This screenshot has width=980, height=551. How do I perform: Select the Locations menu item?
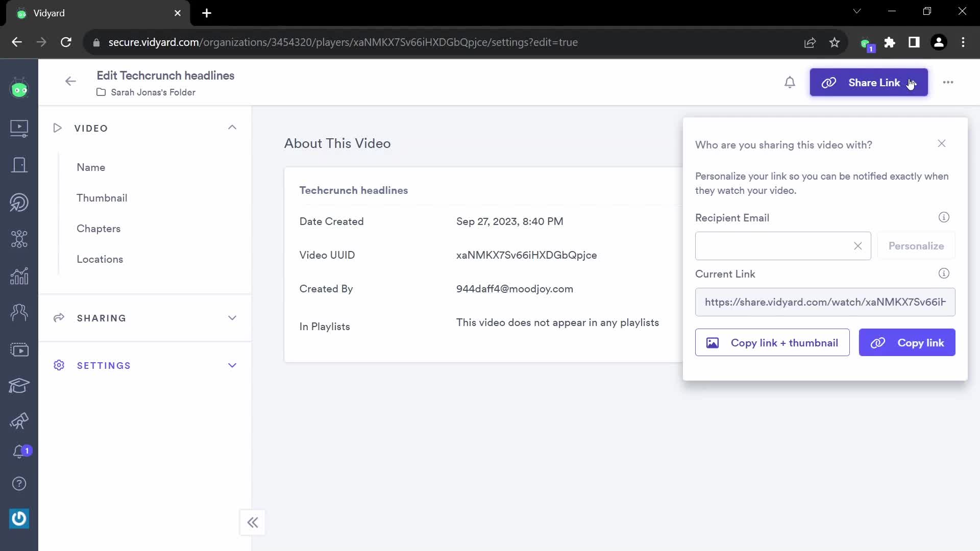pos(100,259)
